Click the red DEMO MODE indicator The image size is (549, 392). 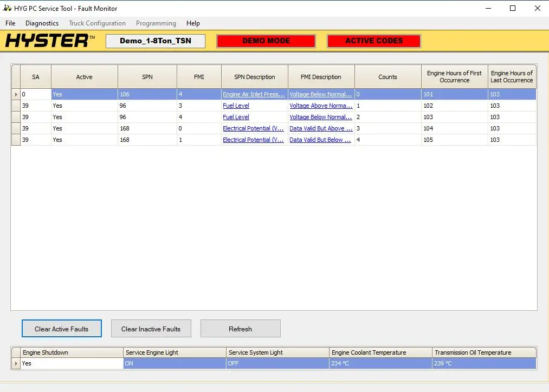(x=266, y=41)
